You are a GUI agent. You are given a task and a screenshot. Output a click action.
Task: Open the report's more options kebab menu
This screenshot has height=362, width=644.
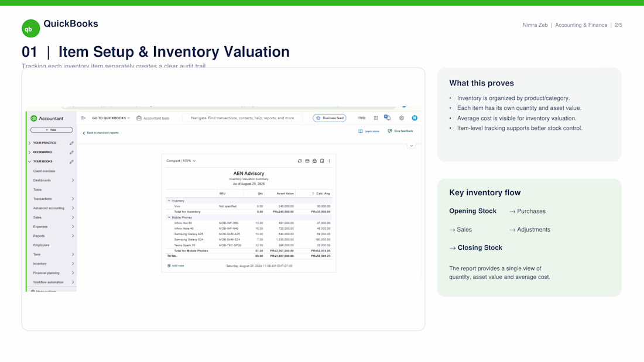[x=330, y=161]
